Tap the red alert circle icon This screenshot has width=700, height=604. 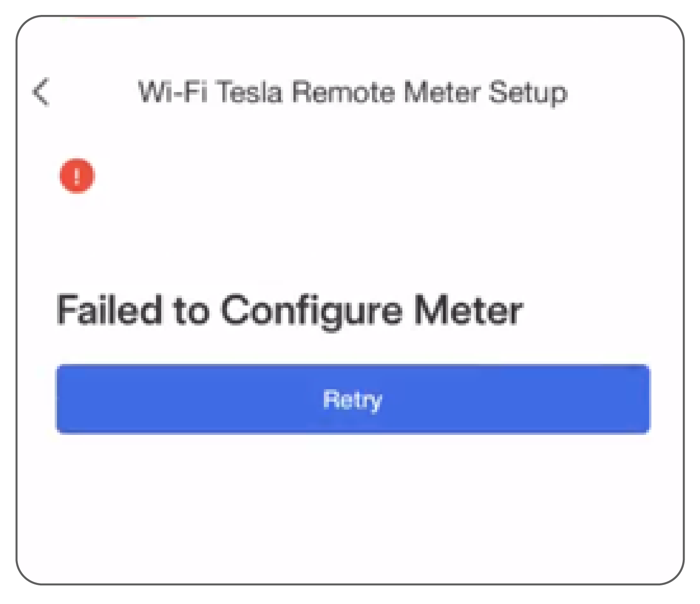77,176
